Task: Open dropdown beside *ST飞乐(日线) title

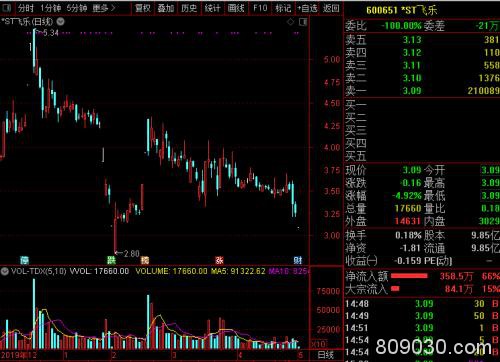Action: (x=60, y=22)
